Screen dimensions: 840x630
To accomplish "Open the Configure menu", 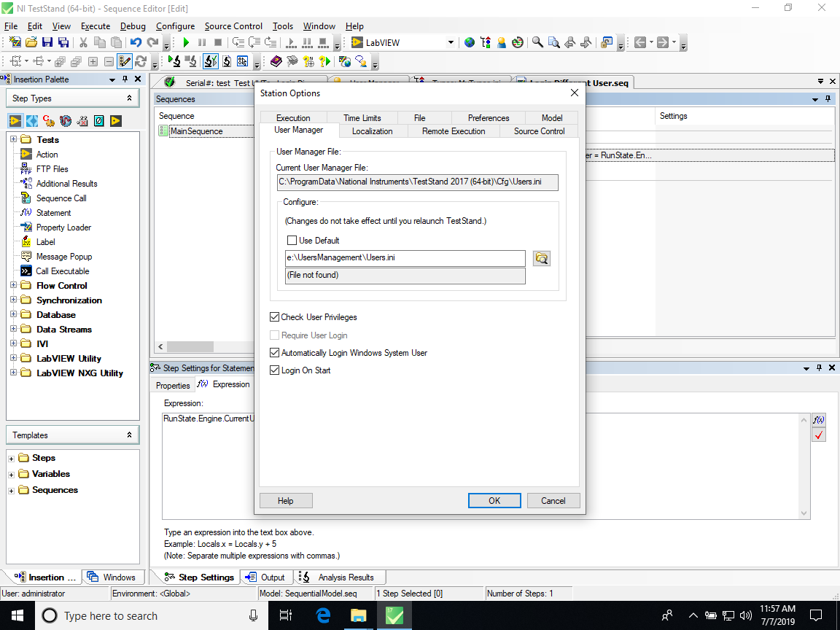I will pos(175,26).
